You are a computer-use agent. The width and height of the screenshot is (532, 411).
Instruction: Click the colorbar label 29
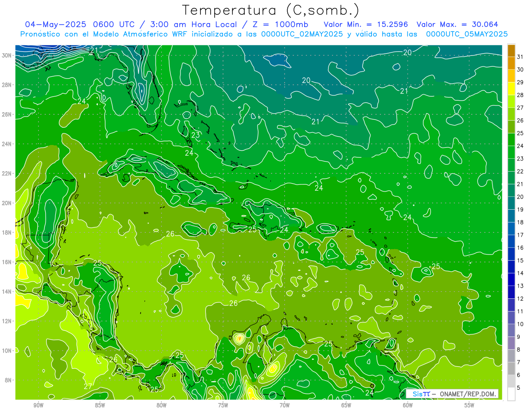pos(520,82)
